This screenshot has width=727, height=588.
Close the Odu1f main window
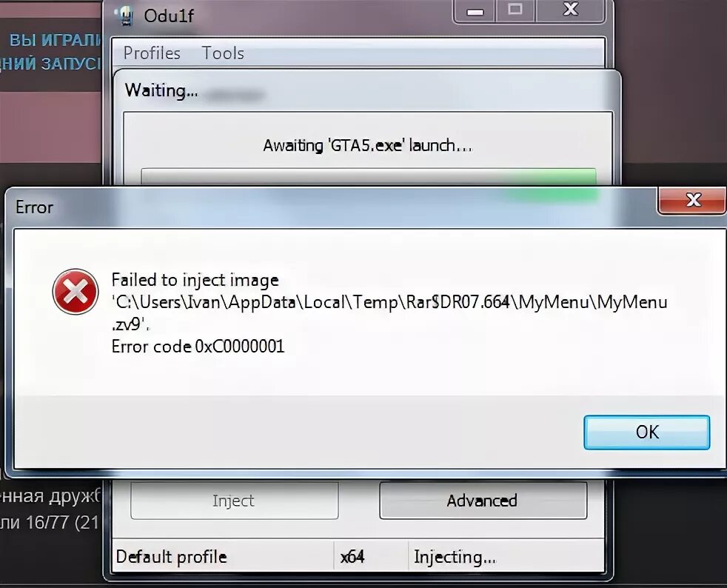click(x=570, y=10)
